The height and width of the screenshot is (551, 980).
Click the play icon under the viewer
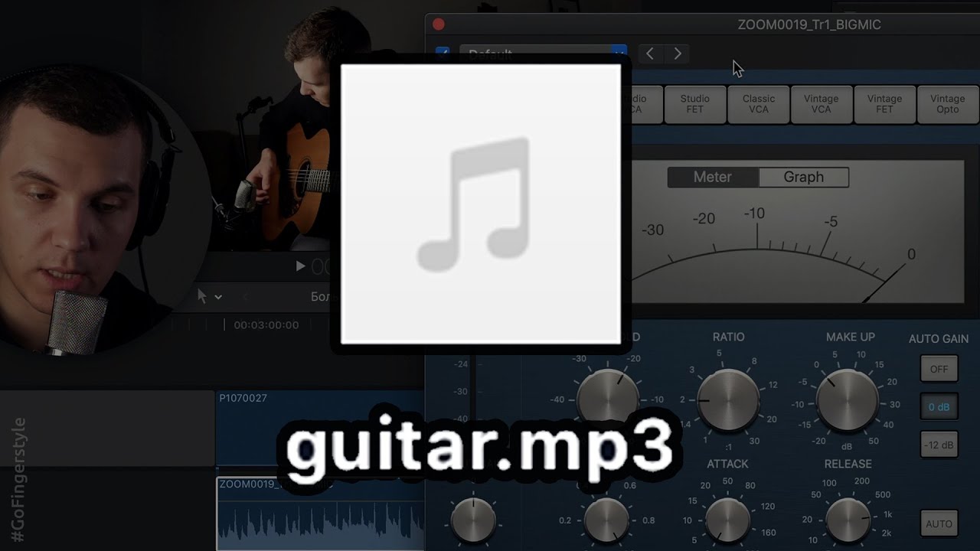pos(300,266)
